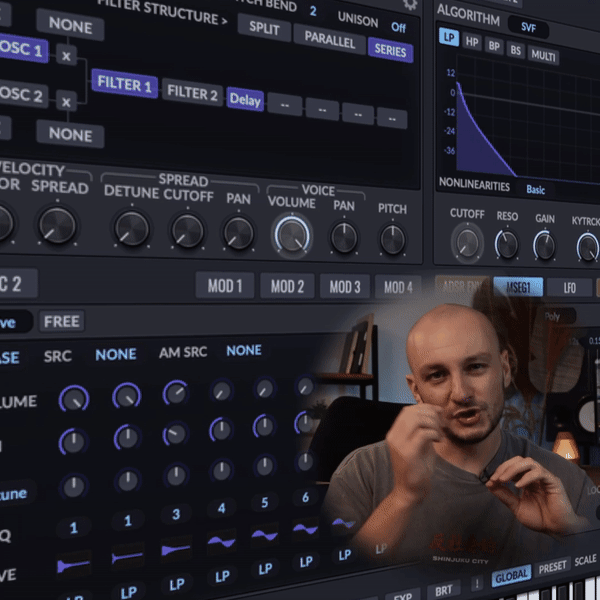Open LP filter type below ratio 5 waveform
The width and height of the screenshot is (600, 600).
pyautogui.click(x=266, y=569)
